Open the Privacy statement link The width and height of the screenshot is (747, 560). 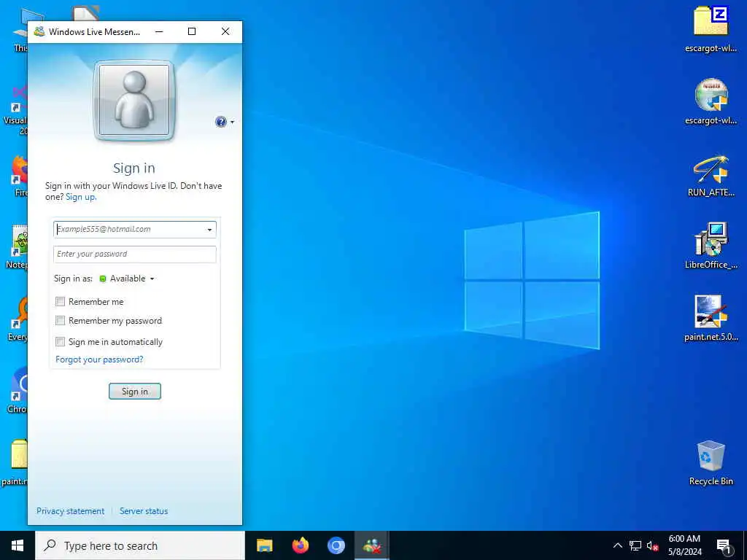pos(71,511)
